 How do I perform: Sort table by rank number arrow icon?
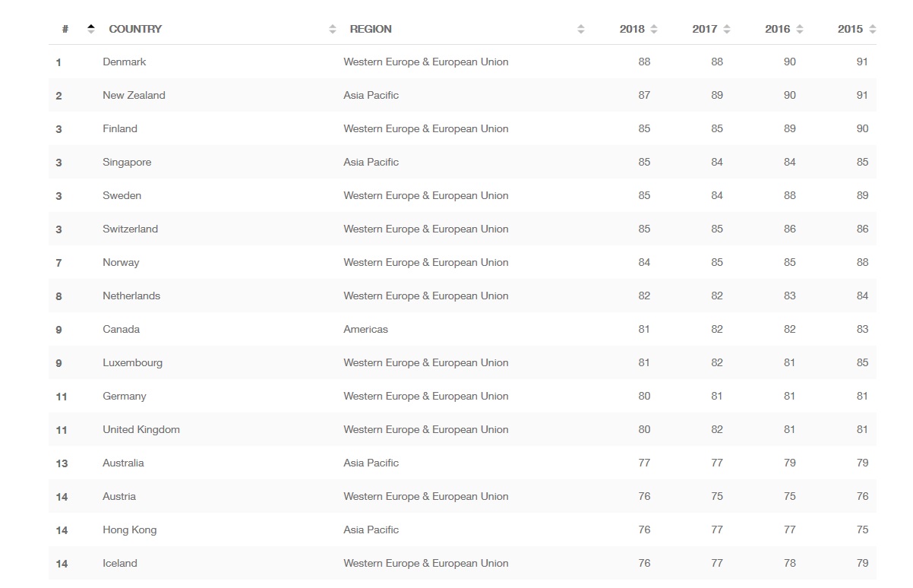pyautogui.click(x=91, y=29)
